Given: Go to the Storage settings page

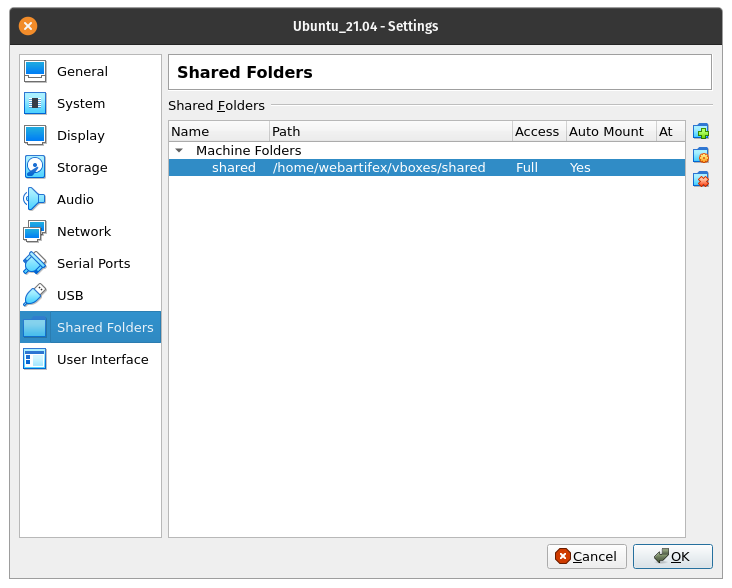Looking at the screenshot, I should pos(81,168).
